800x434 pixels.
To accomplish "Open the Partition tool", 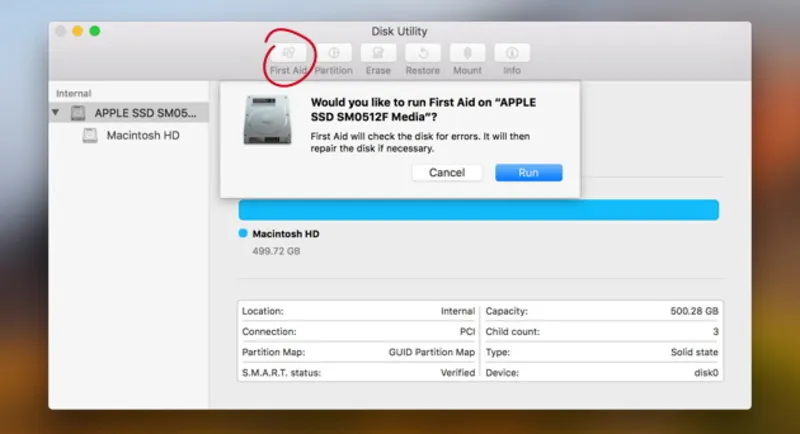I will 334,53.
